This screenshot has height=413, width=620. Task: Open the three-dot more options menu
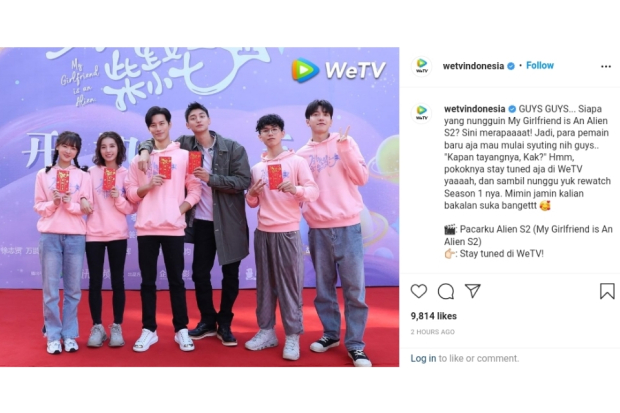(x=606, y=66)
